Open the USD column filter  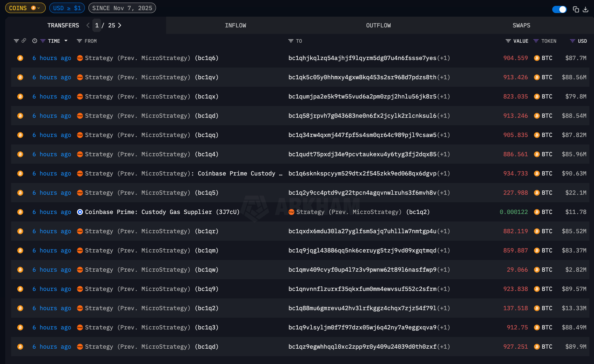pyautogui.click(x=572, y=41)
